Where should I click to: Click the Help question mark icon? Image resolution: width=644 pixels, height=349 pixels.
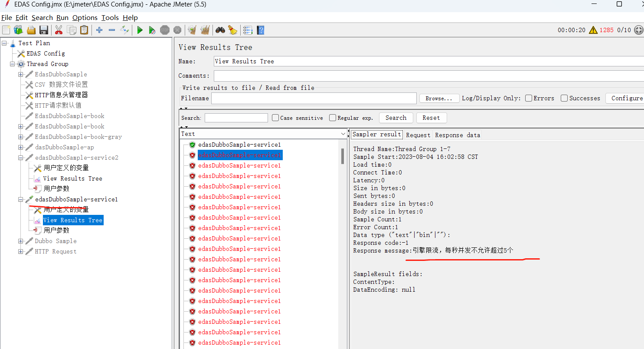[260, 30]
